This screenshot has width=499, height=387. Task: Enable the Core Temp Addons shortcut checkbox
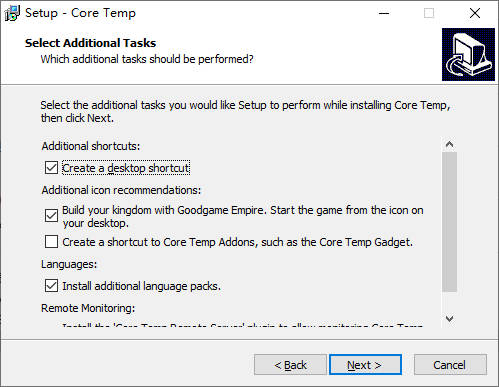[x=51, y=242]
